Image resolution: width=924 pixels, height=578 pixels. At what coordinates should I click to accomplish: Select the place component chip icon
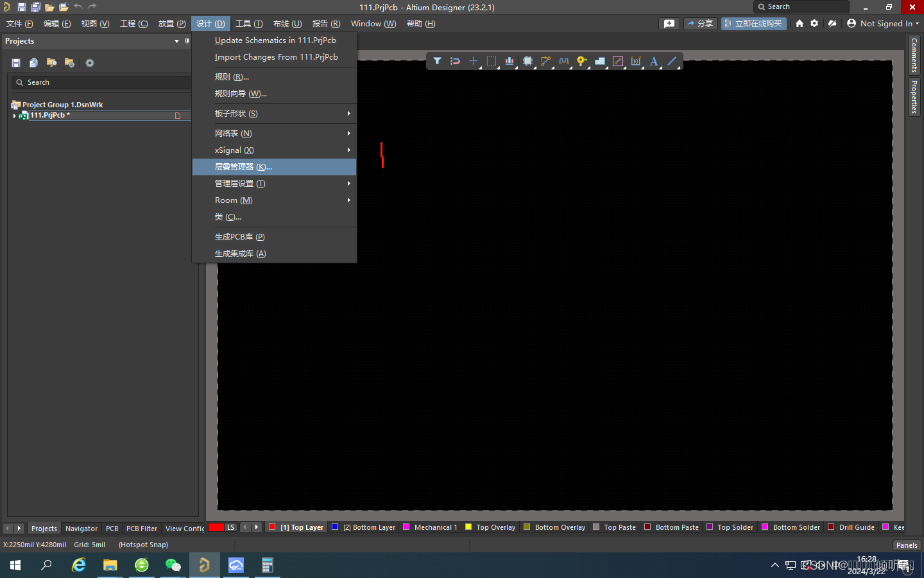pos(527,61)
